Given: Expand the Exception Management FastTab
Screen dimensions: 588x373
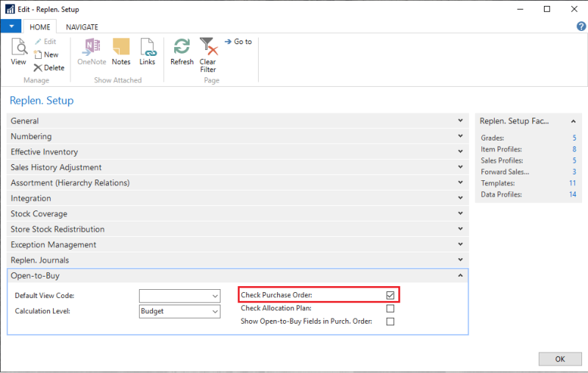Looking at the screenshot, I should [x=237, y=244].
